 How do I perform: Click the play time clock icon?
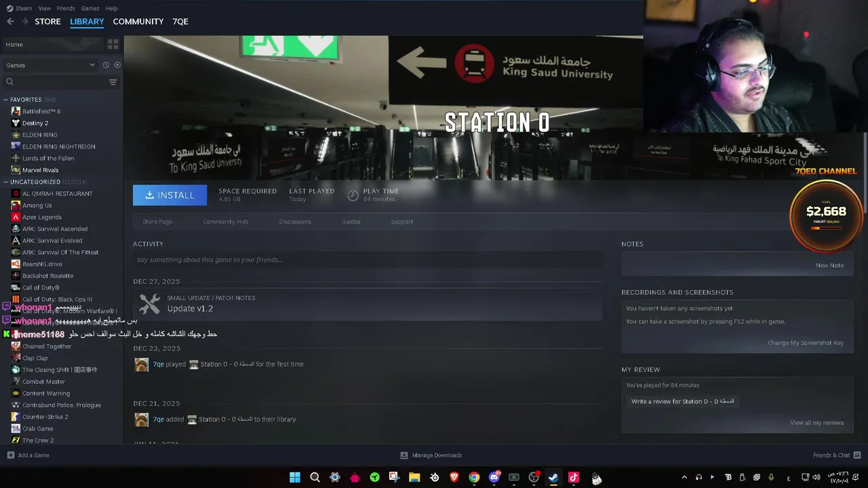(x=353, y=195)
